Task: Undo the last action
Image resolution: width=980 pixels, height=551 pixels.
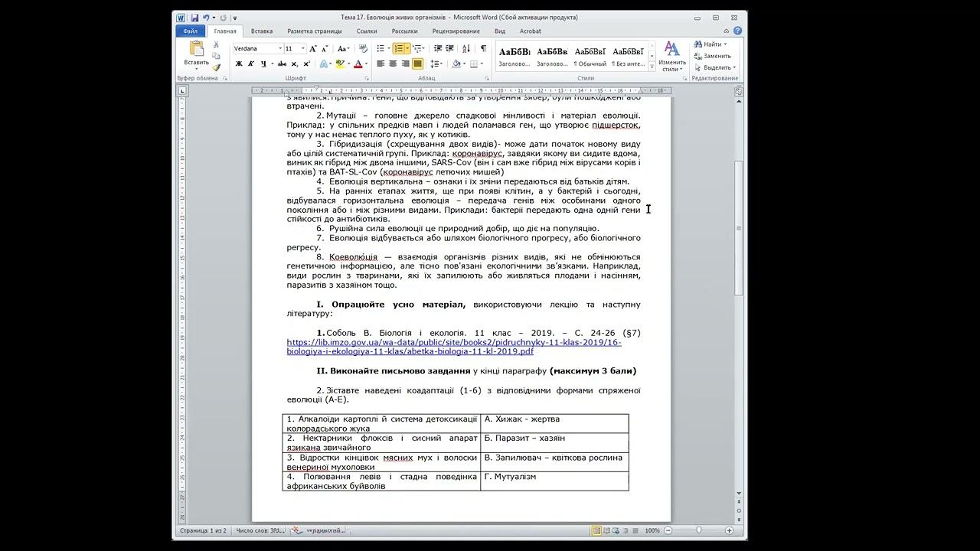Action: [x=207, y=18]
